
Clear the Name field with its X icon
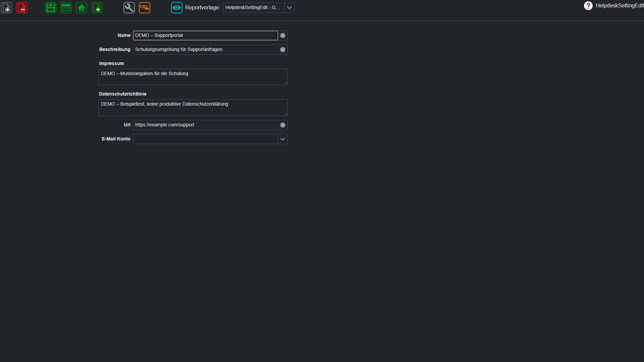tap(283, 36)
